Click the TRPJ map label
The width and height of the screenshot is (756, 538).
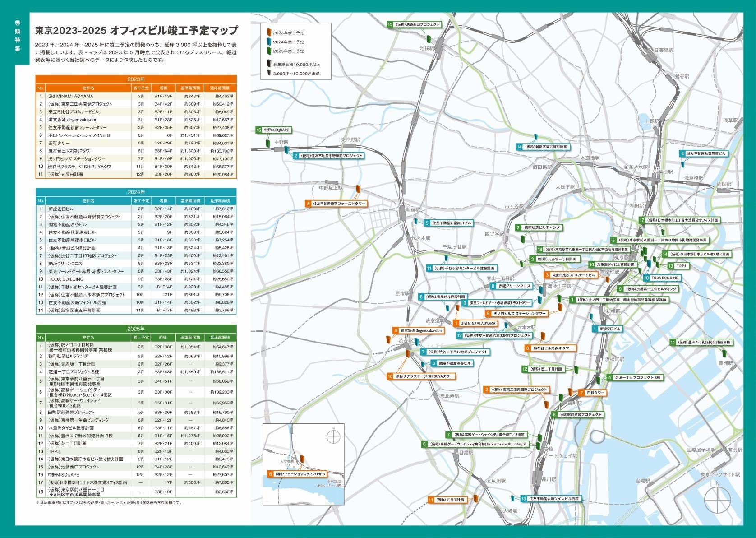(x=678, y=266)
